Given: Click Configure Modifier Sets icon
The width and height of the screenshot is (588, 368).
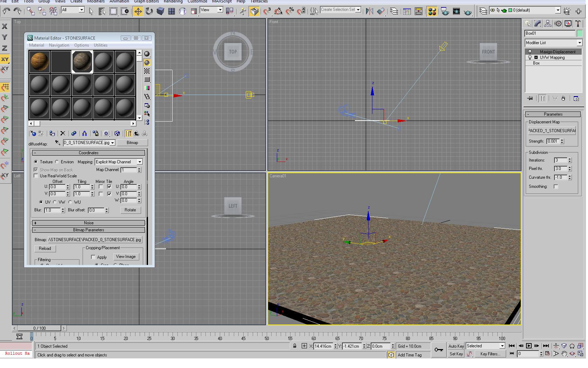Looking at the screenshot, I should tap(576, 98).
